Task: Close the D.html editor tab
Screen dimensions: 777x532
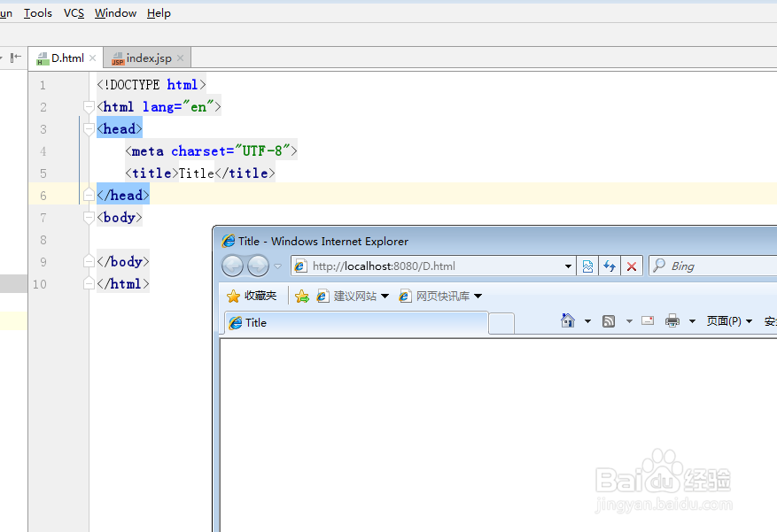Action: click(93, 58)
